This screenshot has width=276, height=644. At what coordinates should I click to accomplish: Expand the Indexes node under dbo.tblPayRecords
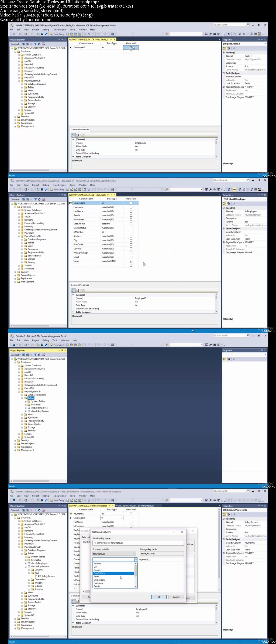click(x=29, y=586)
